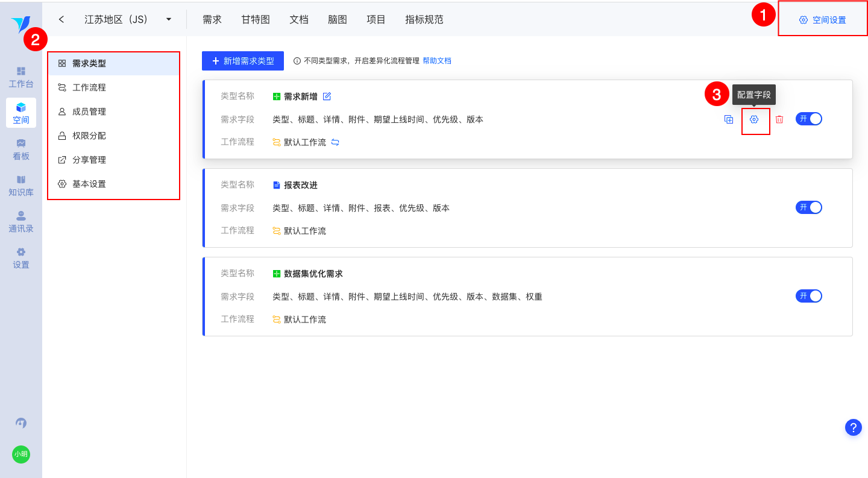Go back with the left chevron arrow
The width and height of the screenshot is (868, 478).
tap(61, 19)
